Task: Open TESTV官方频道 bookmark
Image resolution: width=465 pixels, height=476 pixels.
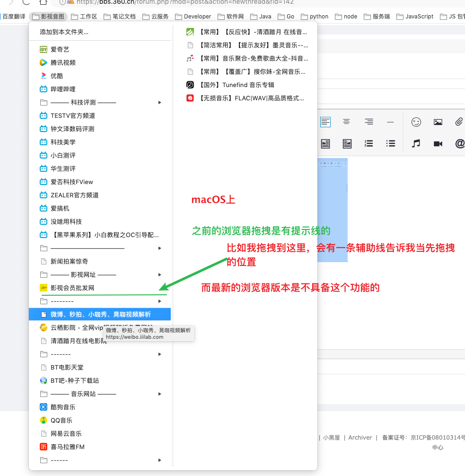Action: click(x=100, y=115)
